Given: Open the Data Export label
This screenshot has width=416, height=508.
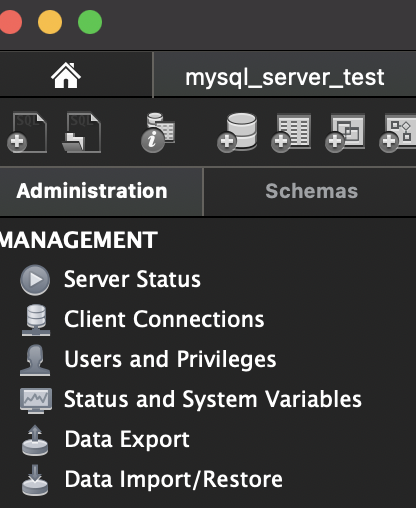Looking at the screenshot, I should click(x=127, y=440).
